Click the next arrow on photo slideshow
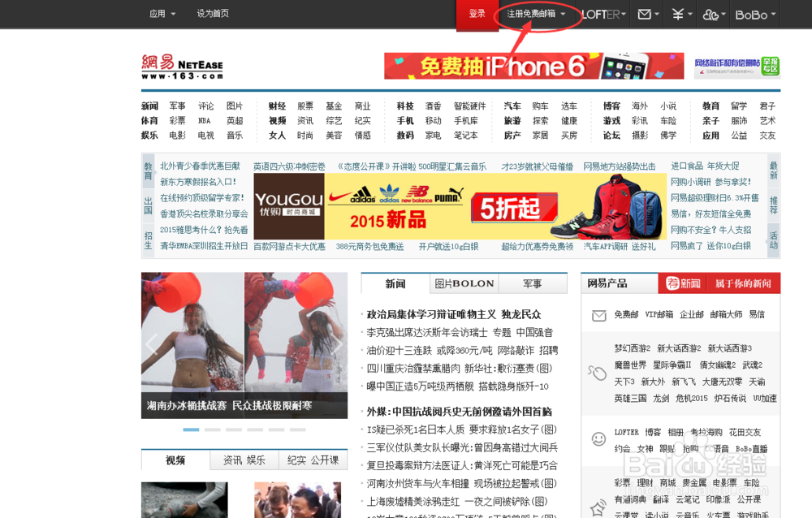The image size is (812, 518). [x=337, y=344]
